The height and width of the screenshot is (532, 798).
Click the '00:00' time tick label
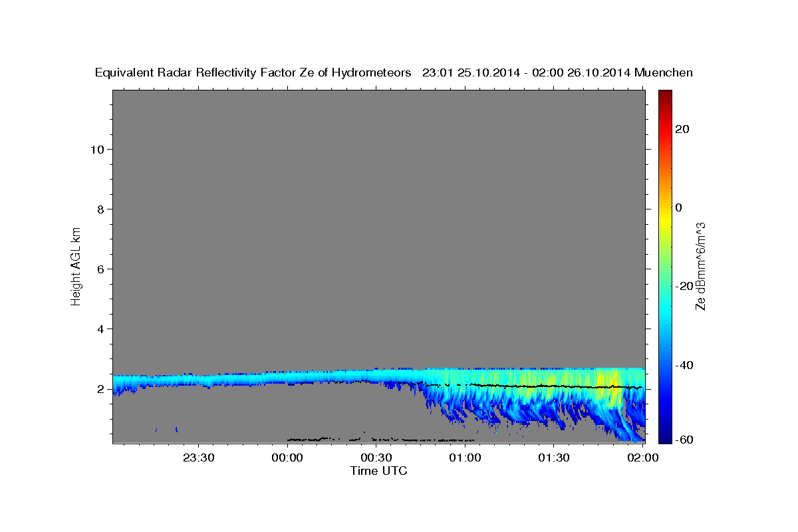[x=287, y=458]
